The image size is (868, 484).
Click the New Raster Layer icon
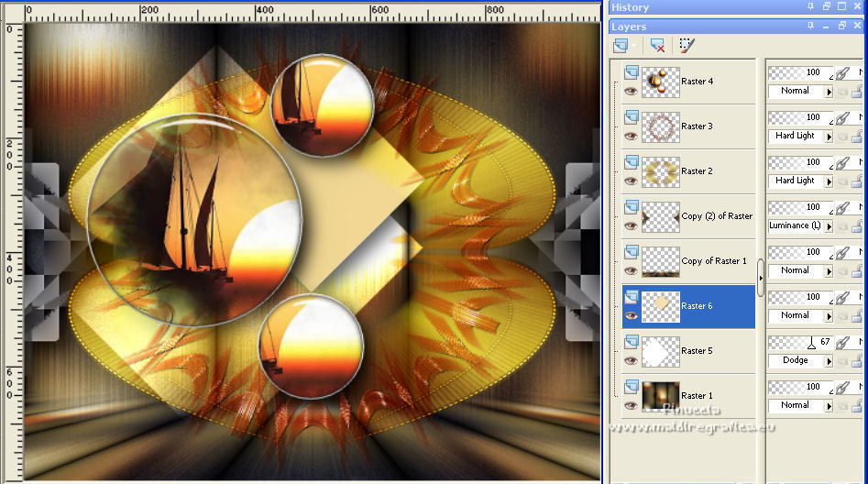621,46
